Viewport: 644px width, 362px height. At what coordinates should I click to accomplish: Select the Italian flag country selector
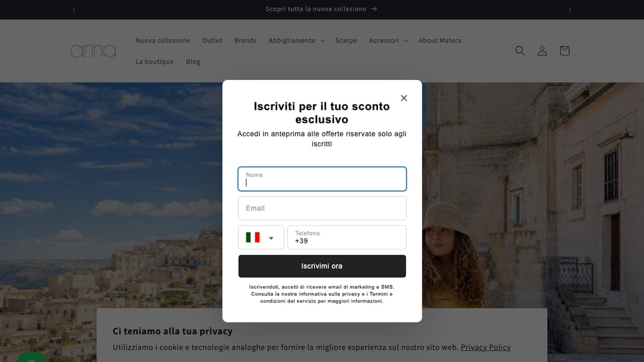tap(261, 238)
